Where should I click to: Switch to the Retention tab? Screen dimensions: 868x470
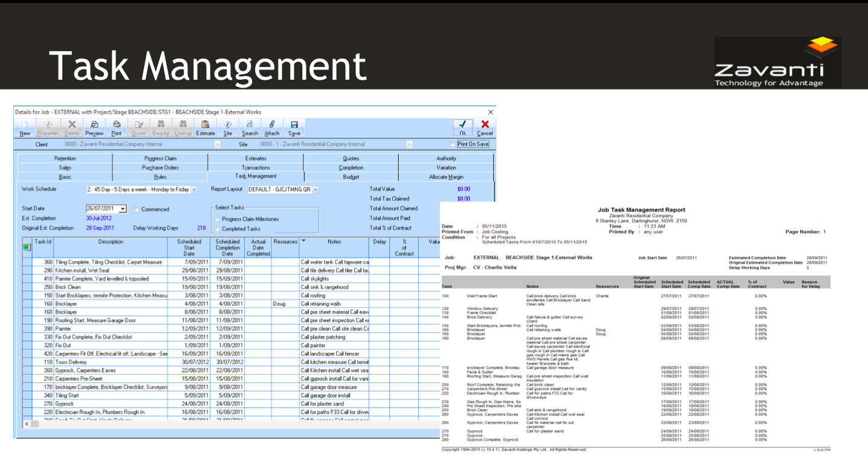pos(65,158)
